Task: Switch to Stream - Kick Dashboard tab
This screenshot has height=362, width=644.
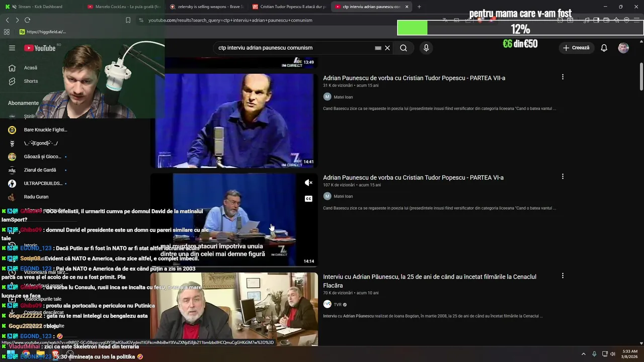Action: pyautogui.click(x=40, y=7)
